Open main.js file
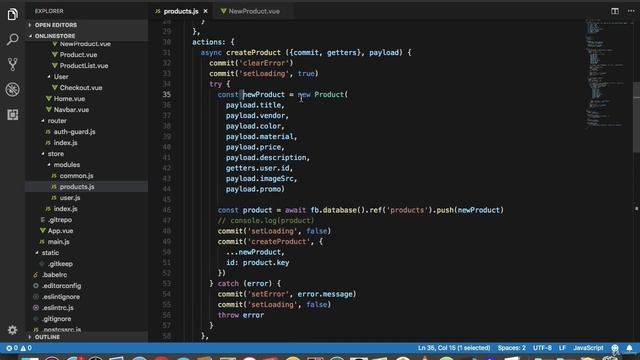This screenshot has height=360, width=640. [58, 242]
